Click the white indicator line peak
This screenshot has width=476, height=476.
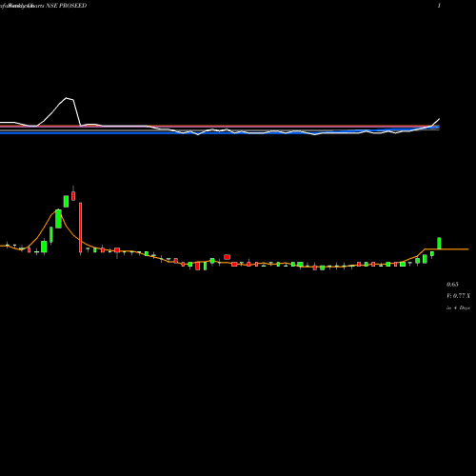tap(67, 98)
